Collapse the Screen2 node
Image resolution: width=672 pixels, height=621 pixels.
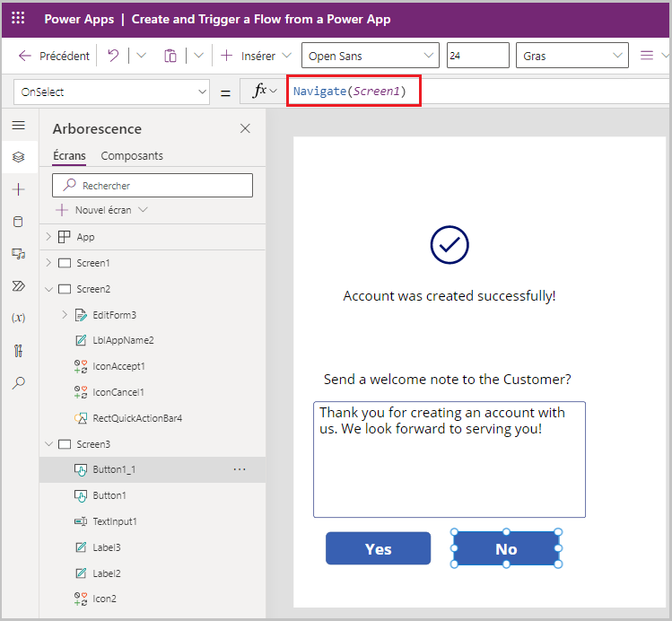click(x=48, y=289)
